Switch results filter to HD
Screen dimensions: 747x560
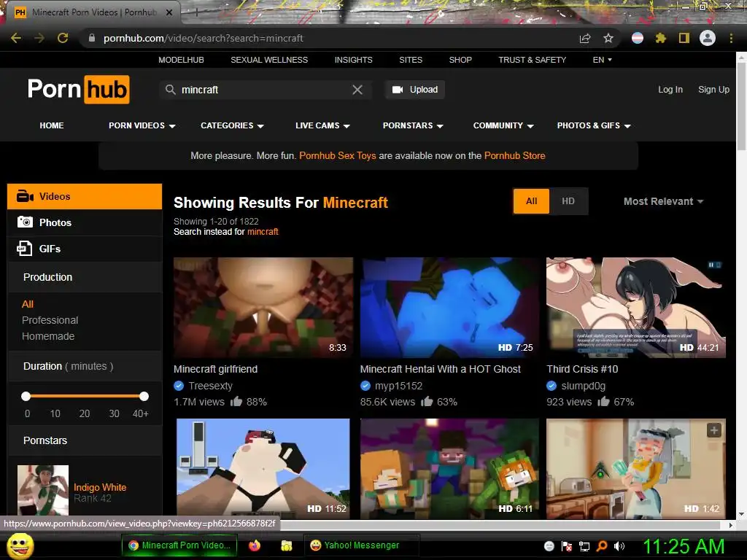pyautogui.click(x=568, y=201)
